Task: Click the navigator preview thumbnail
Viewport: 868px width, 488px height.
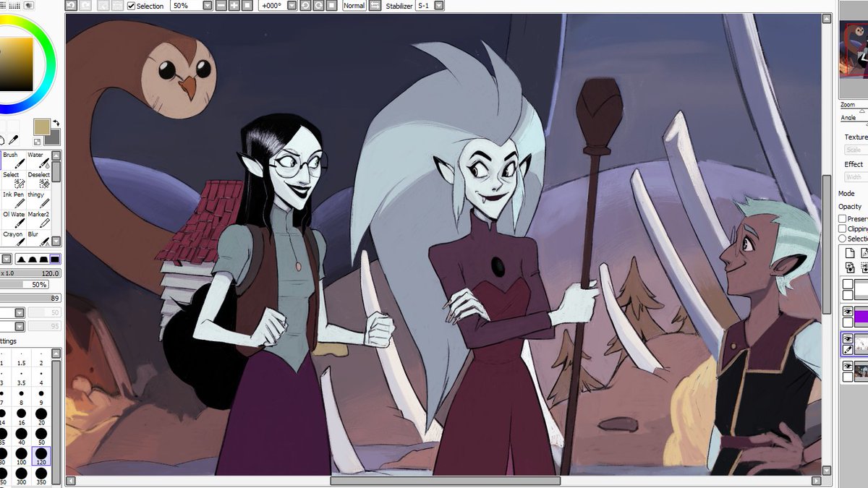Action: pyautogui.click(x=854, y=49)
